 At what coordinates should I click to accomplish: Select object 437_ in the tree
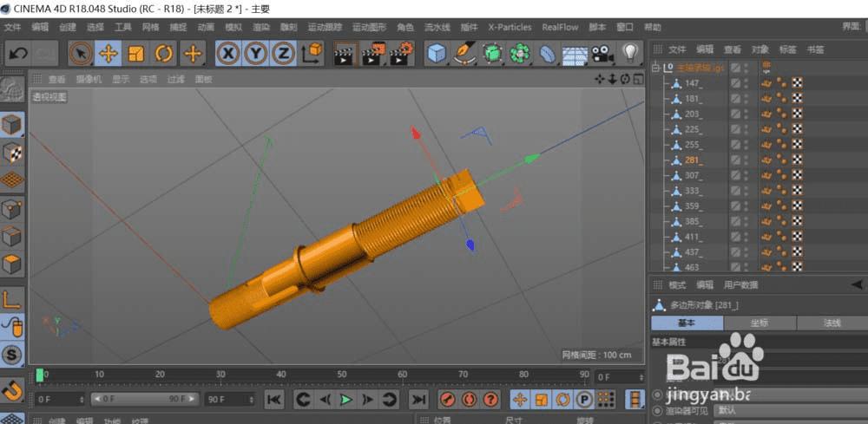(694, 252)
